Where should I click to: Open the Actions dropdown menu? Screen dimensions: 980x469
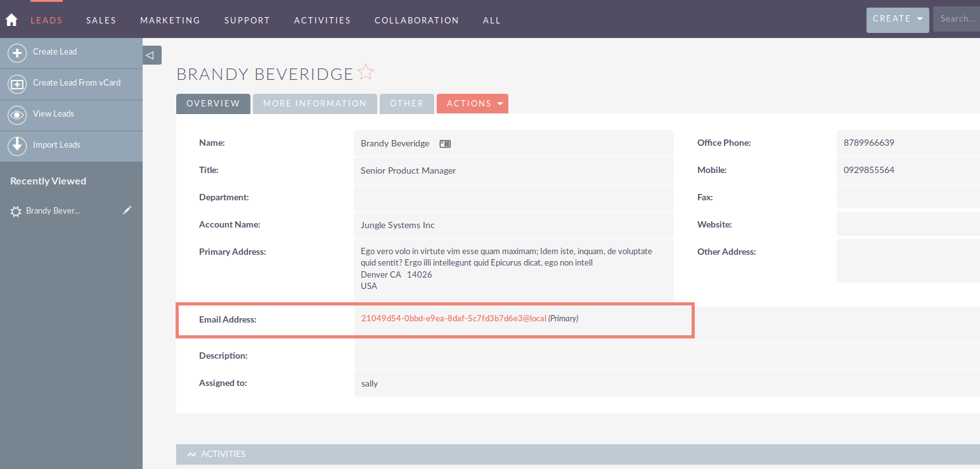click(x=472, y=104)
